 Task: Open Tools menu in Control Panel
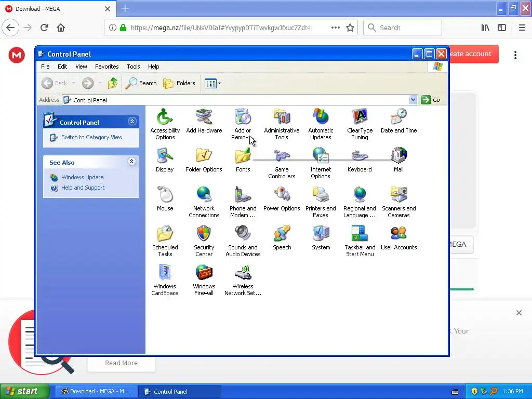[134, 66]
